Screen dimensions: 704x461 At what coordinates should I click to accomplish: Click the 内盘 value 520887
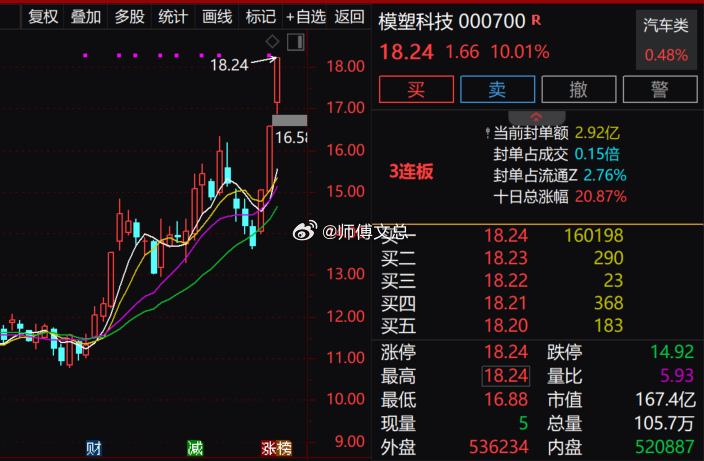(665, 447)
